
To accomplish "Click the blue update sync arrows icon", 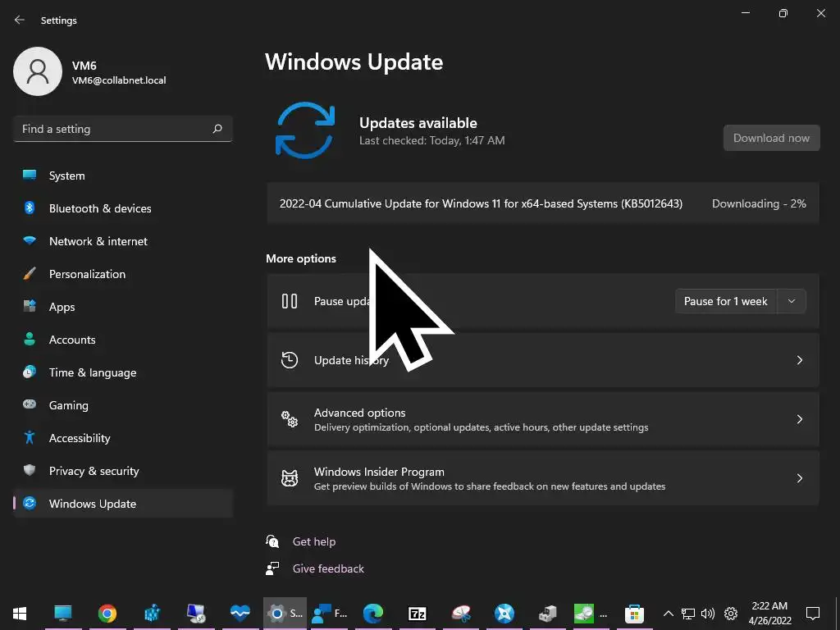I will (305, 130).
